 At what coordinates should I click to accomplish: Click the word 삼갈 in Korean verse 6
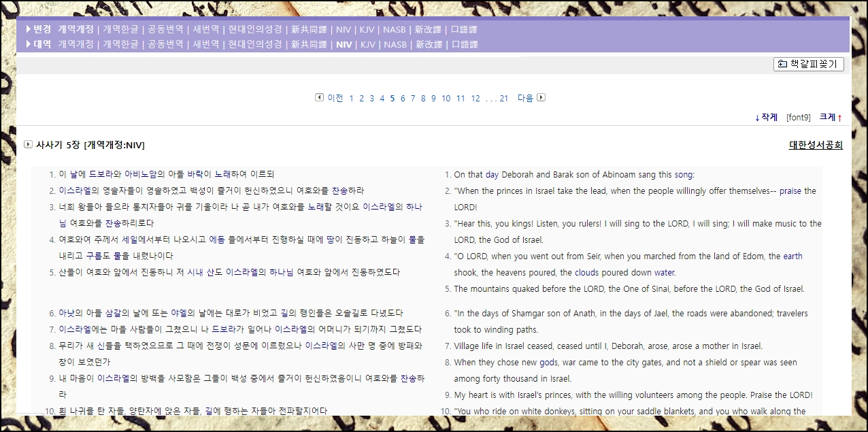pos(113,313)
